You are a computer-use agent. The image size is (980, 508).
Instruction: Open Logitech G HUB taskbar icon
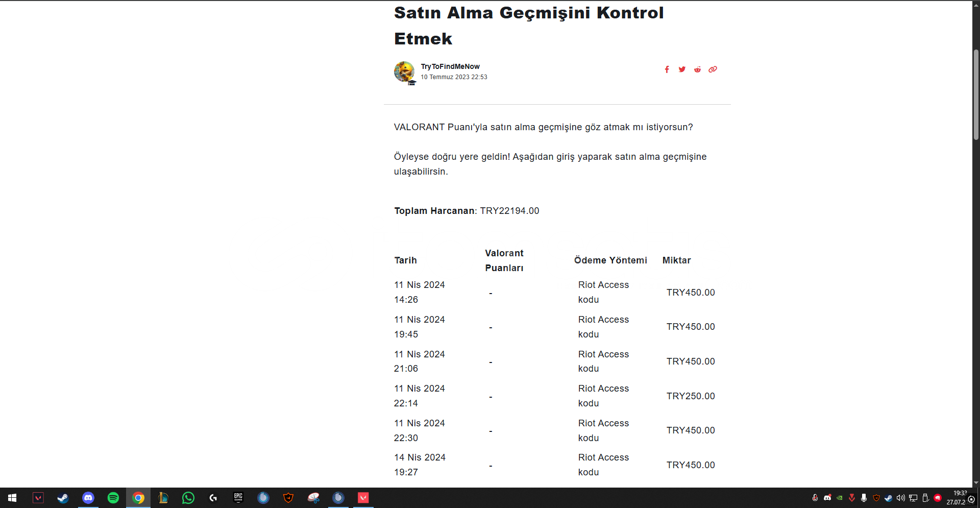[213, 498]
